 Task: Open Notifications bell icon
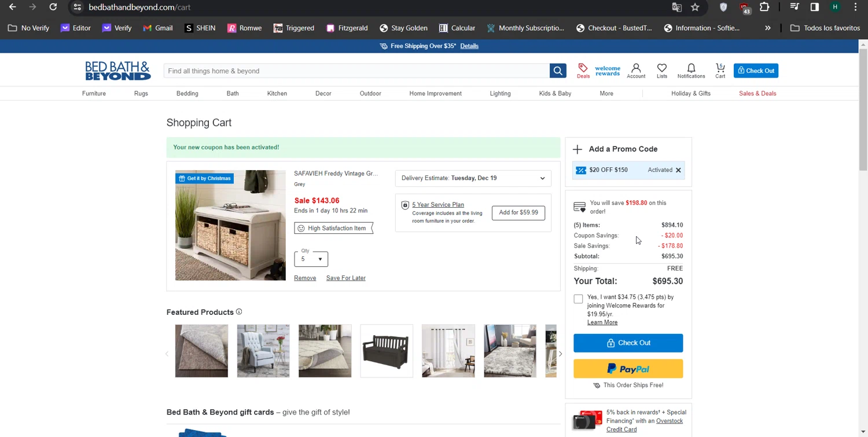pos(691,71)
